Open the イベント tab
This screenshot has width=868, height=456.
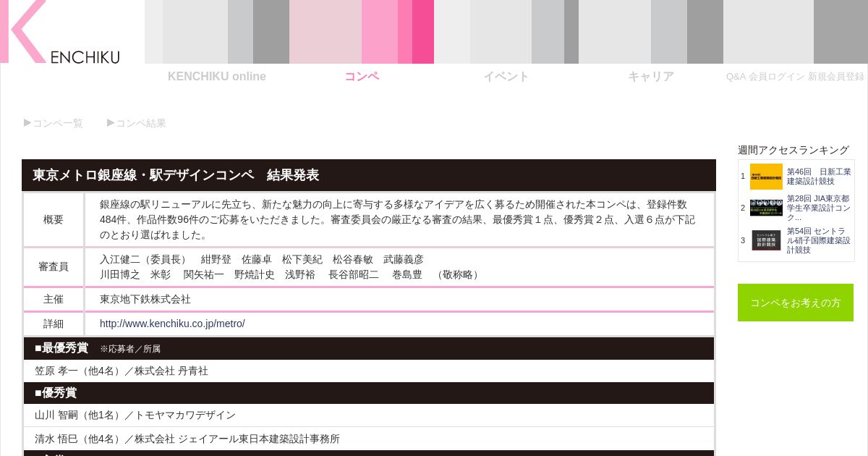point(506,77)
